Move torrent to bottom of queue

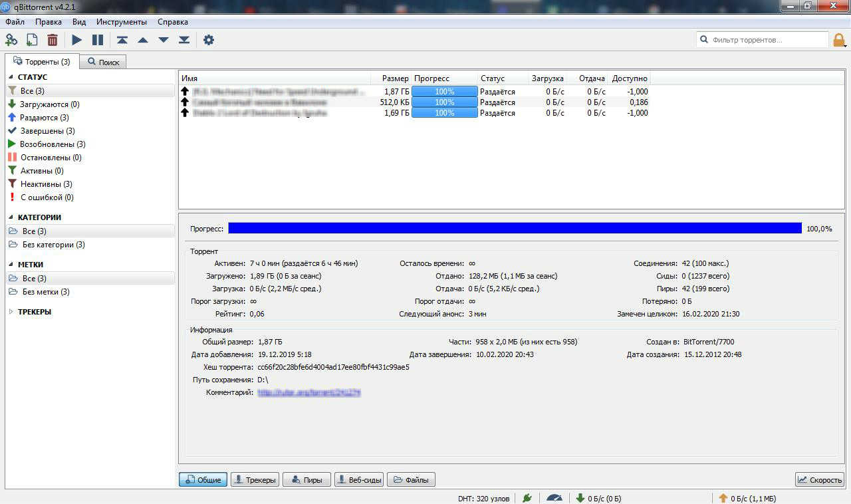point(185,40)
